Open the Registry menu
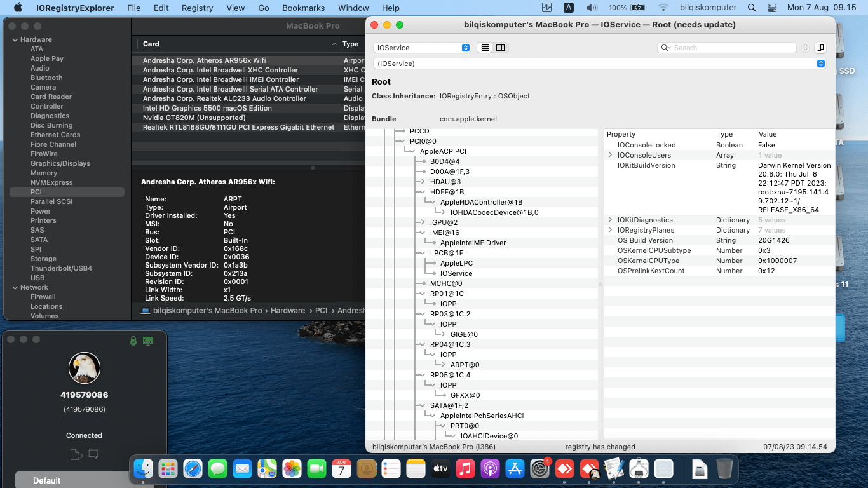868x488 pixels. click(x=197, y=8)
